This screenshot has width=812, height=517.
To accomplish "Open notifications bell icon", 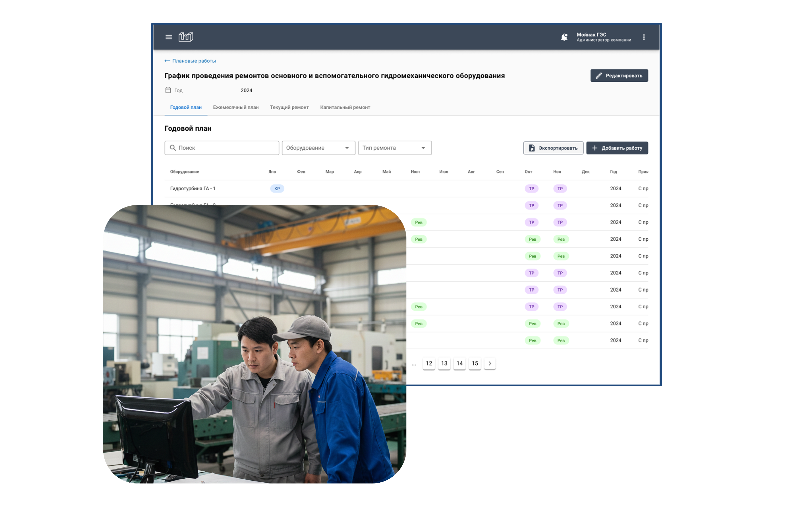I will [564, 37].
